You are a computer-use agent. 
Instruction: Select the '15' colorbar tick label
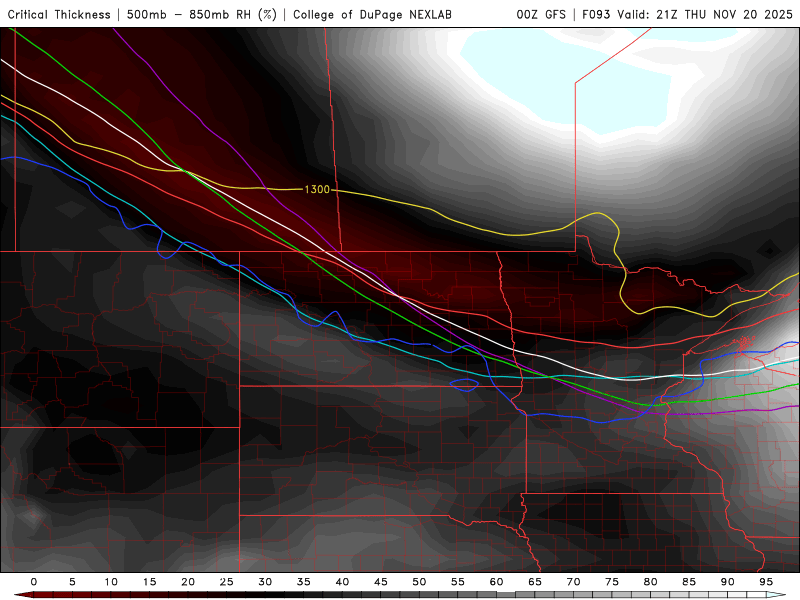[149, 582]
